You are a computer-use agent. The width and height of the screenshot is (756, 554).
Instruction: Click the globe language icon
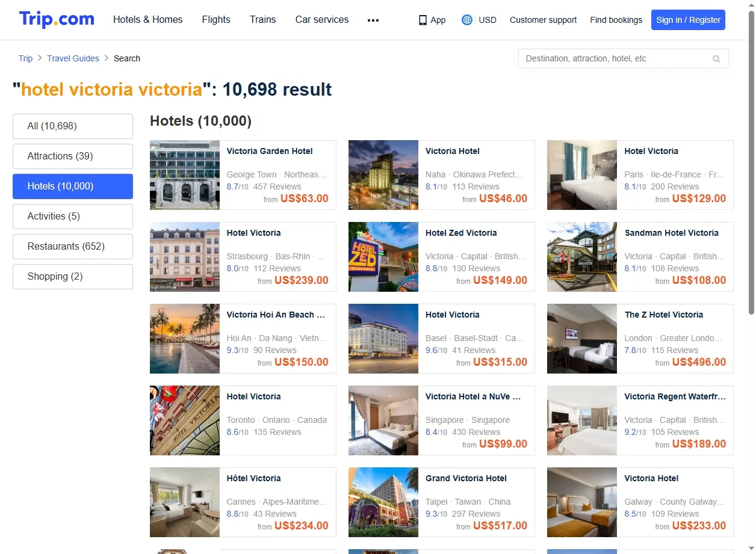467,20
